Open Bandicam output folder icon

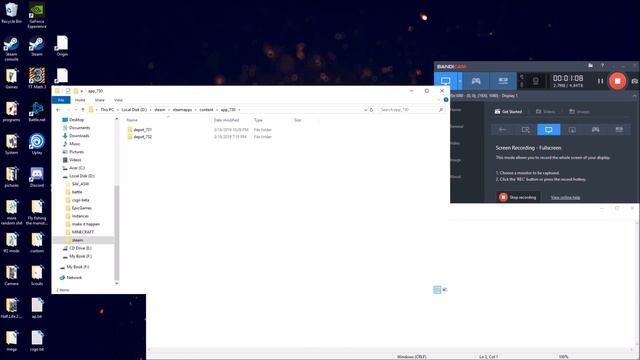[x=590, y=65]
